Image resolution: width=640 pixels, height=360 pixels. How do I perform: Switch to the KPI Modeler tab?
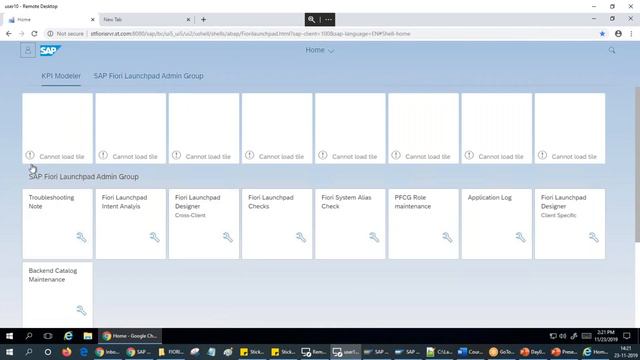(x=61, y=76)
